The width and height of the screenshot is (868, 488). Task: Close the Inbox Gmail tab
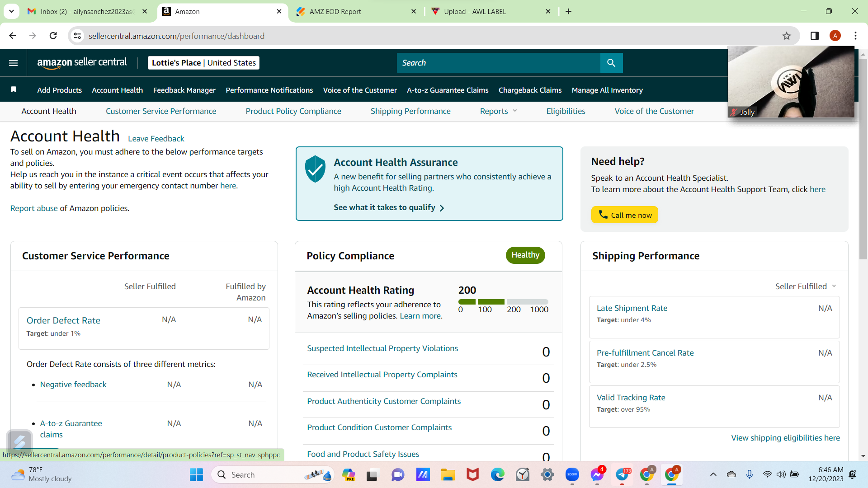pyautogui.click(x=145, y=12)
